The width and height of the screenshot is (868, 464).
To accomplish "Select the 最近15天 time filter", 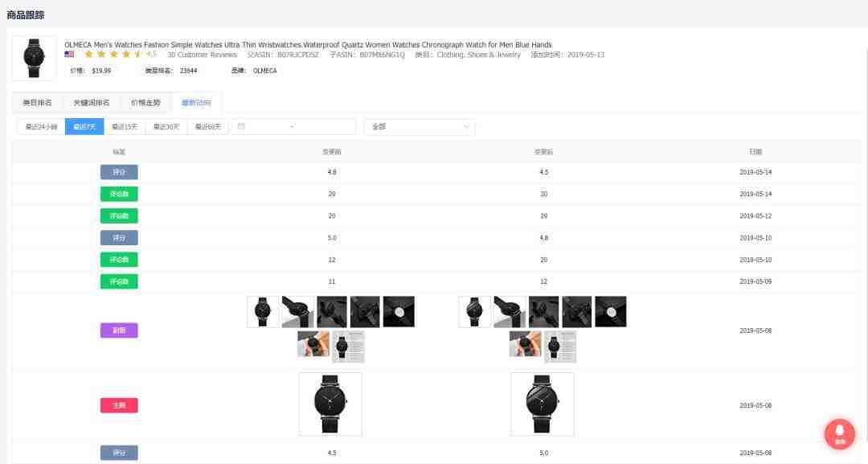I will point(125,127).
